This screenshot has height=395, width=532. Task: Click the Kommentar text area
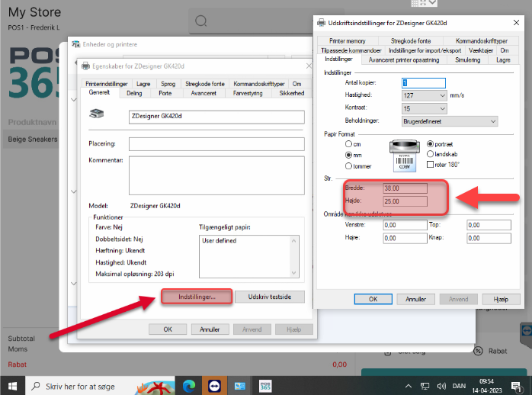[216, 175]
